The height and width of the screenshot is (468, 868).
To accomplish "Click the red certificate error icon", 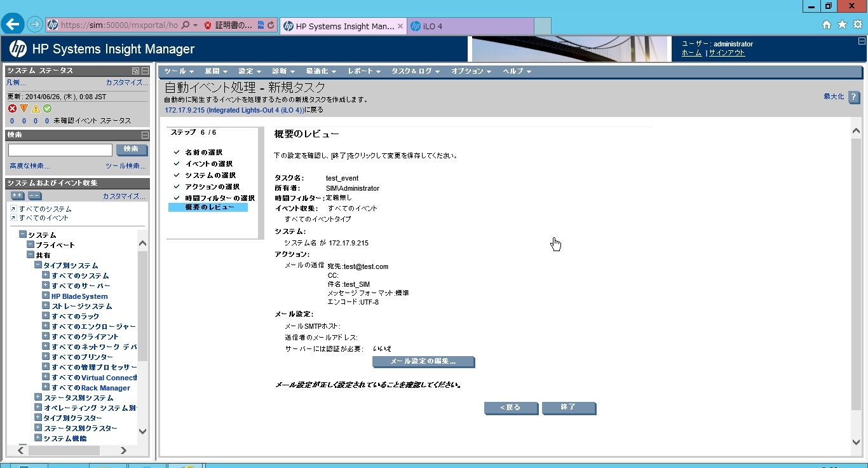I will 208,25.
